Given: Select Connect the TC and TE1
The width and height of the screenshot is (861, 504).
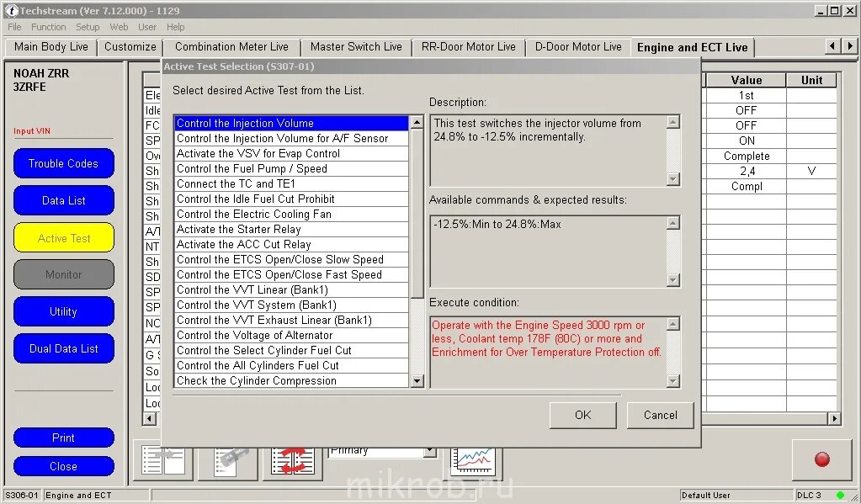Looking at the screenshot, I should coord(291,184).
